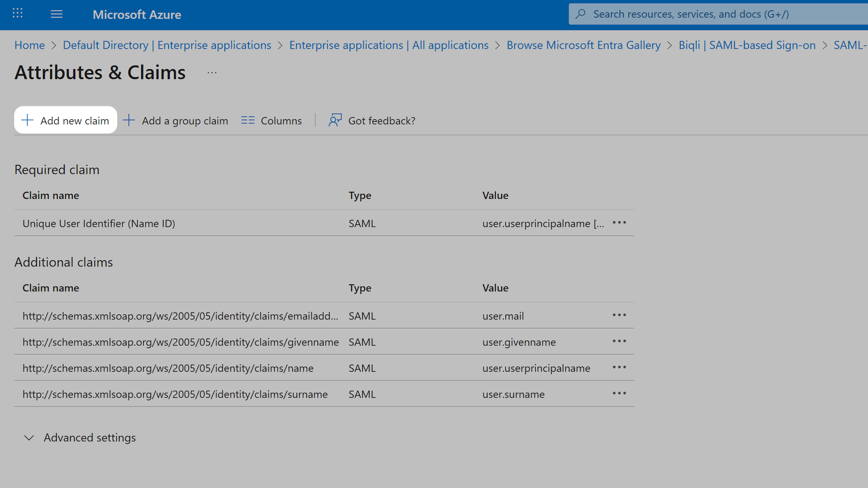Click the user.surname value cell
The height and width of the screenshot is (488, 868).
coord(514,394)
